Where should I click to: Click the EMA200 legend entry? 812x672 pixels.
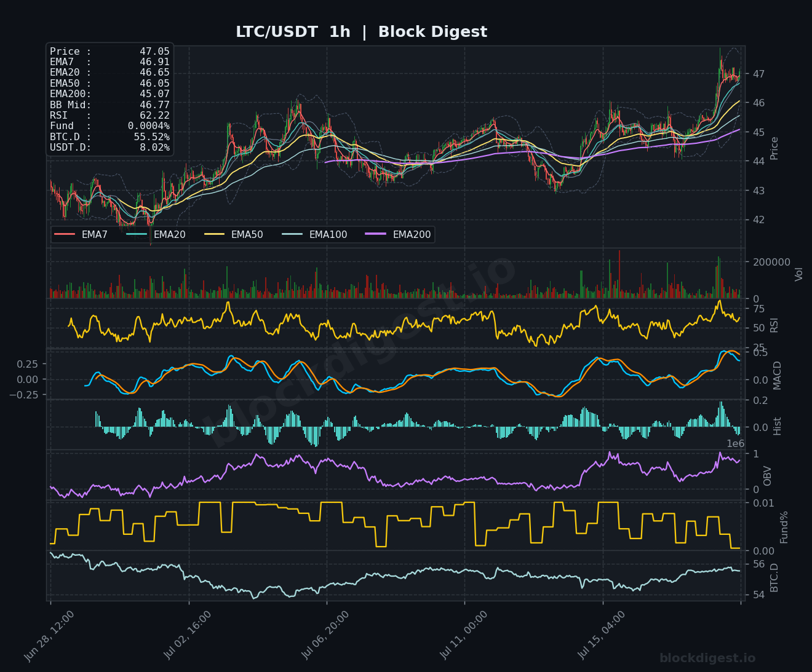pyautogui.click(x=398, y=235)
